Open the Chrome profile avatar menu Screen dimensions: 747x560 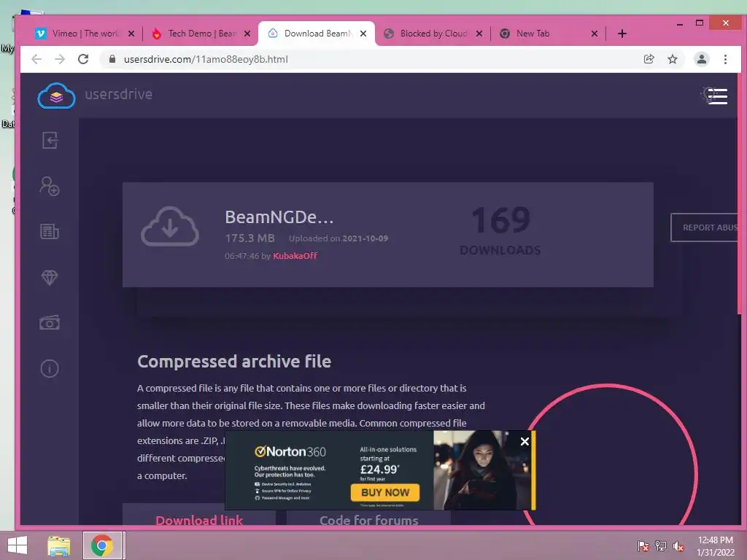click(702, 59)
